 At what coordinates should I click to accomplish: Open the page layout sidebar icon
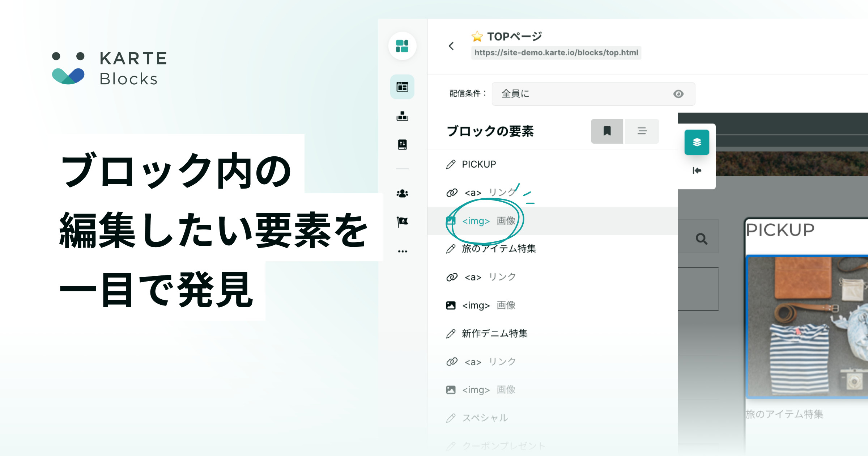(402, 87)
